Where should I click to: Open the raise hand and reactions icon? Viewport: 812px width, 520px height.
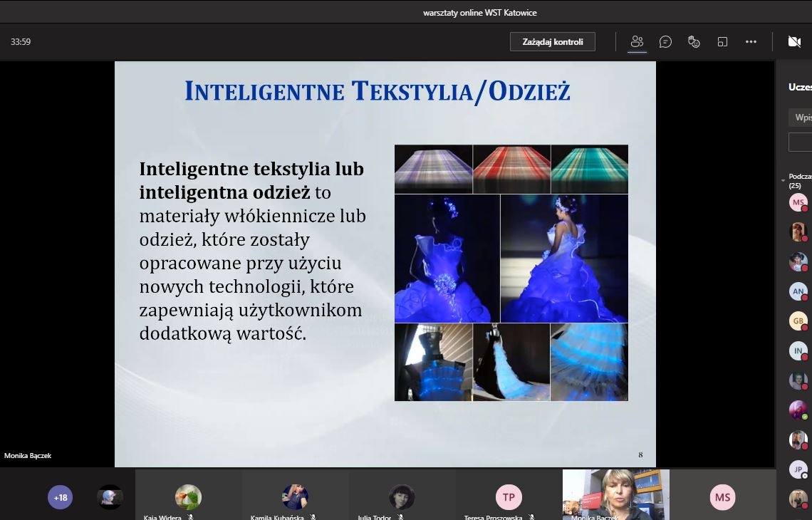[x=694, y=42]
